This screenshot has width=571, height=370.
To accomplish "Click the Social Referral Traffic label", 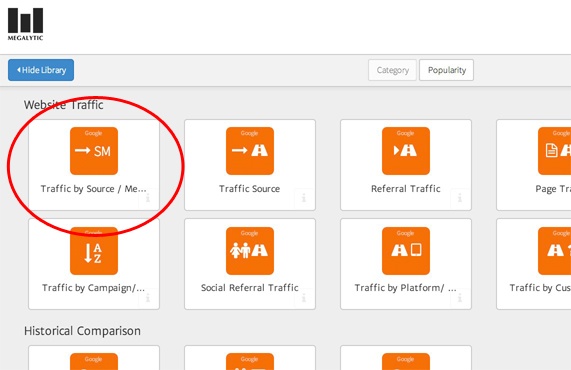I will click(x=250, y=288).
